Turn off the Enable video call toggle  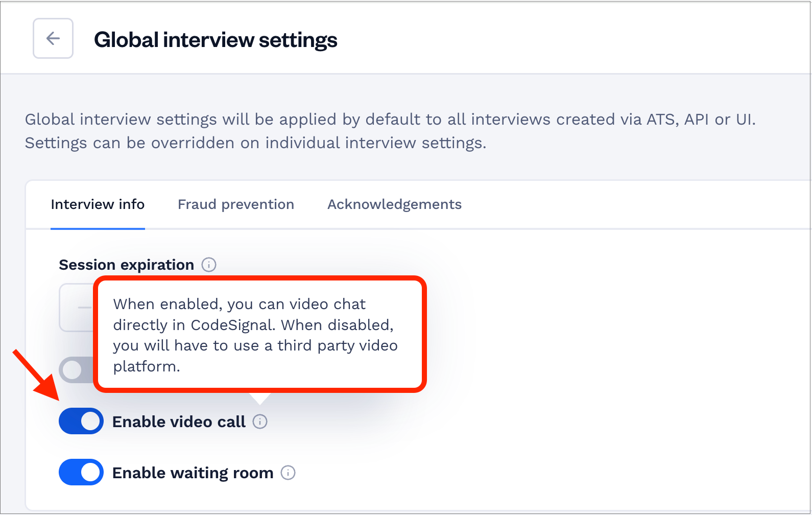tap(81, 421)
